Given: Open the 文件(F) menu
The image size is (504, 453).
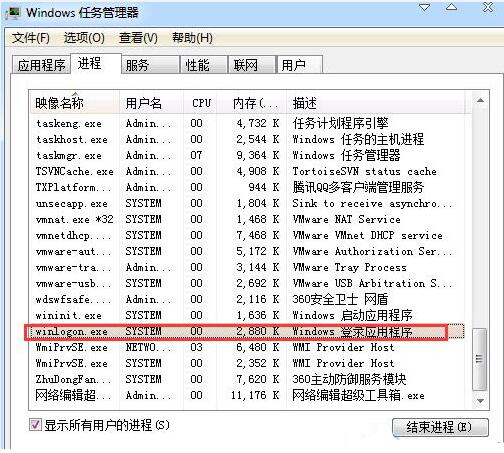Looking at the screenshot, I should [31, 38].
